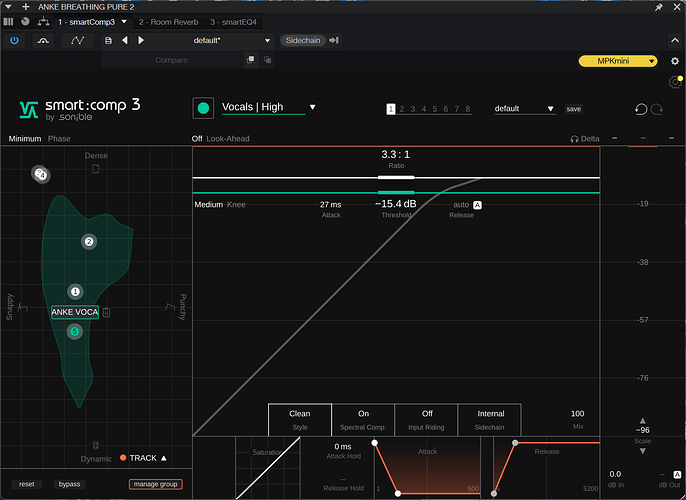Click the manage group button
Image resolution: width=686 pixels, height=500 pixels.
click(155, 484)
